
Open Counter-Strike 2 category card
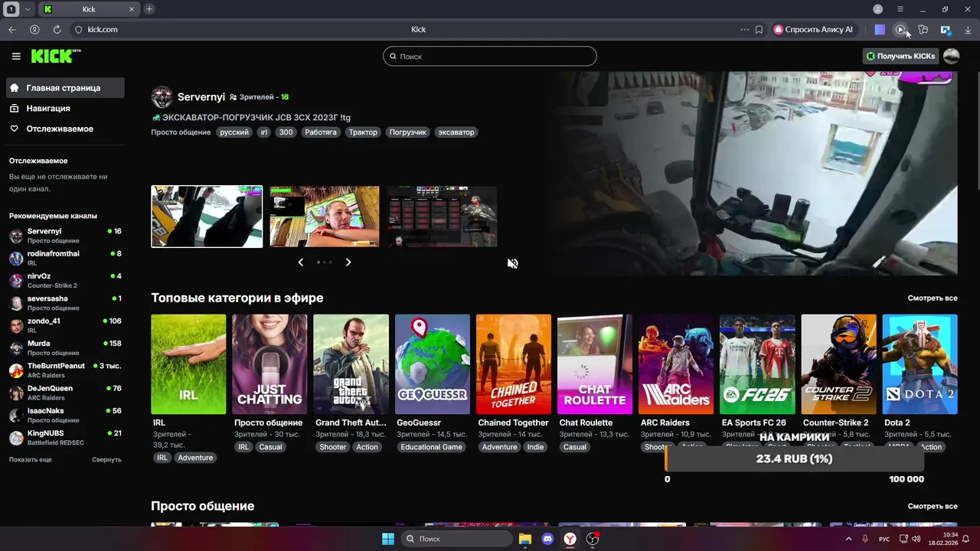click(x=838, y=364)
